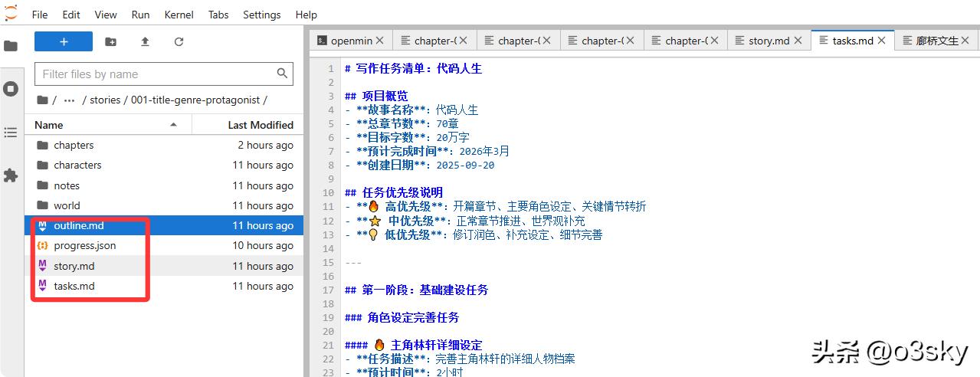
Task: Click the characters folder icon
Action: 42,165
